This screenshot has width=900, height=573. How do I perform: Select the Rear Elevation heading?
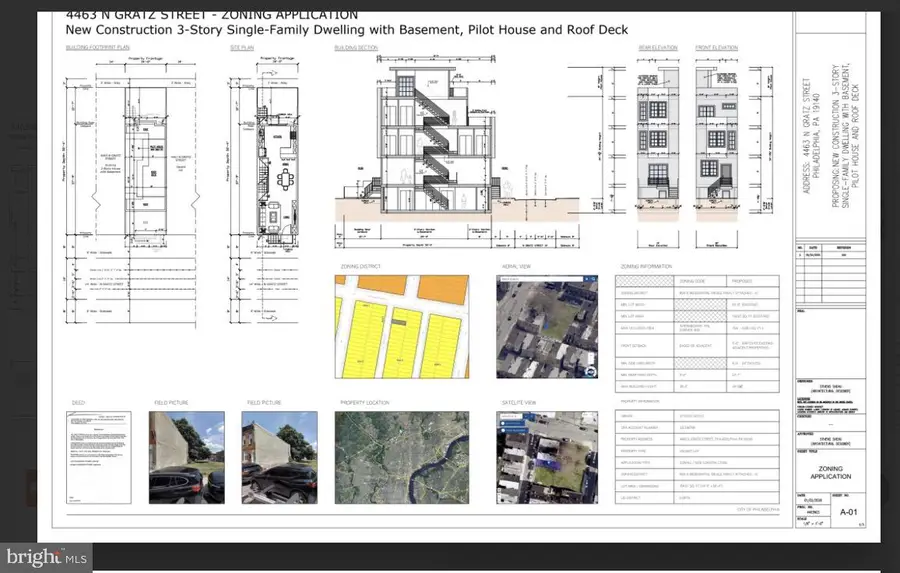(658, 48)
